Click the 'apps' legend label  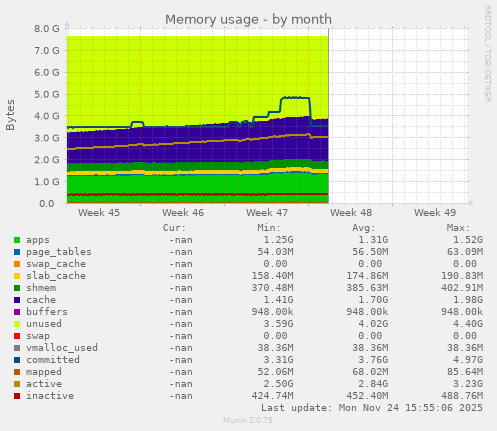click(x=38, y=240)
